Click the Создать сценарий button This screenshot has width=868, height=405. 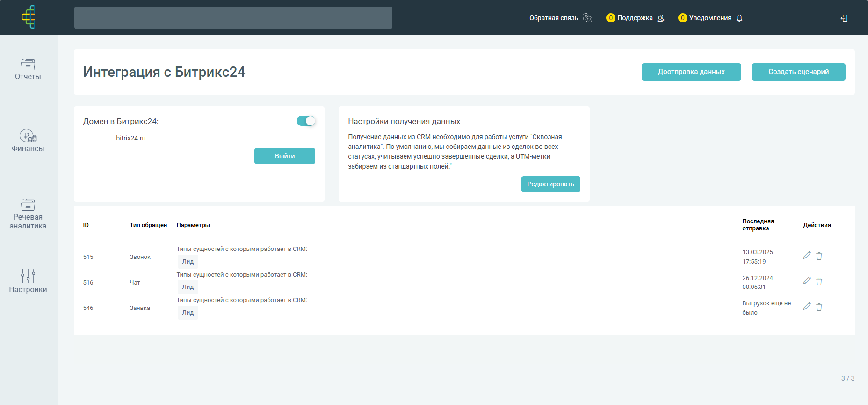pos(799,72)
